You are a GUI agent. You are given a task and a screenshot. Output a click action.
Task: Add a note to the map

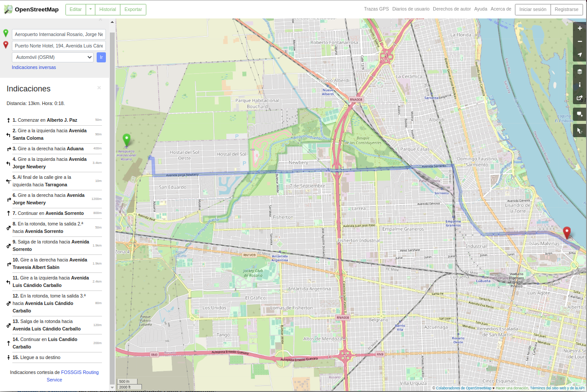coord(580,114)
